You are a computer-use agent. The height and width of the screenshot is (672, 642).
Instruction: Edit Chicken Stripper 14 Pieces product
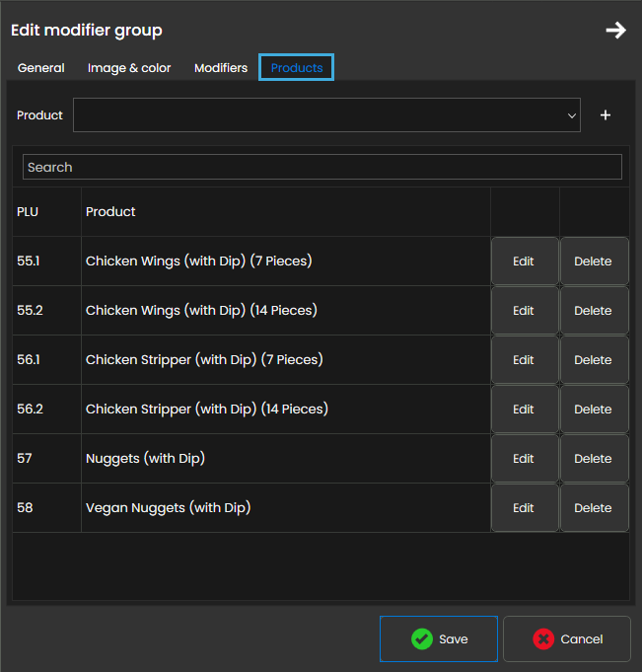524,410
